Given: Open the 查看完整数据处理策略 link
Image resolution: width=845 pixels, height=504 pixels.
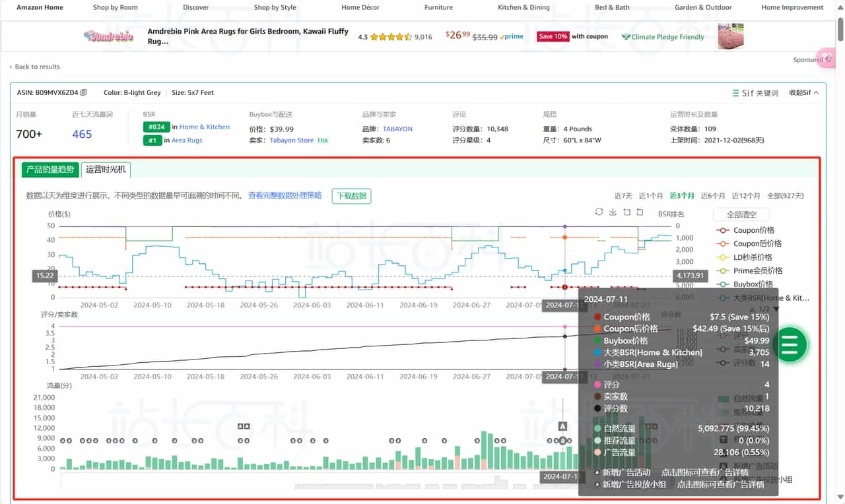Looking at the screenshot, I should click(x=285, y=196).
